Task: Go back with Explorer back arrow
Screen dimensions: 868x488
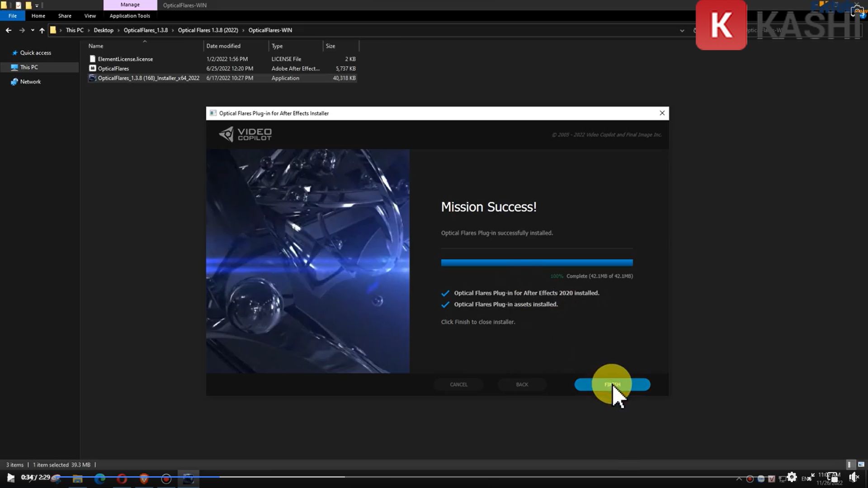Action: tap(9, 30)
